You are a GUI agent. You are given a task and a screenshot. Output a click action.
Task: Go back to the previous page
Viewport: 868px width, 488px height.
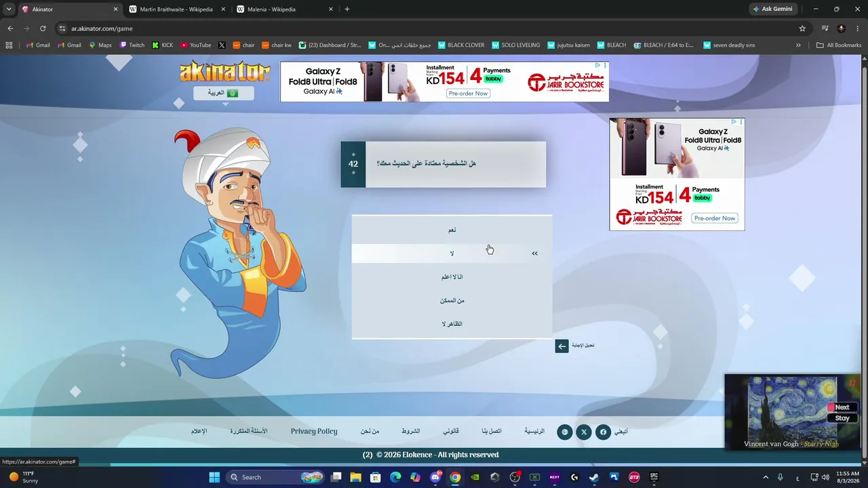(x=10, y=28)
